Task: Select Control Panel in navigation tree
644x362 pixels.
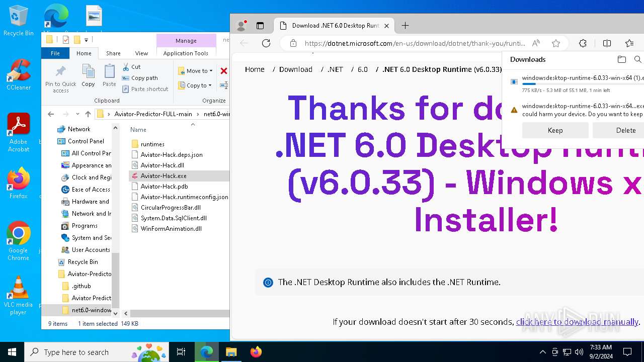Action: click(86, 141)
